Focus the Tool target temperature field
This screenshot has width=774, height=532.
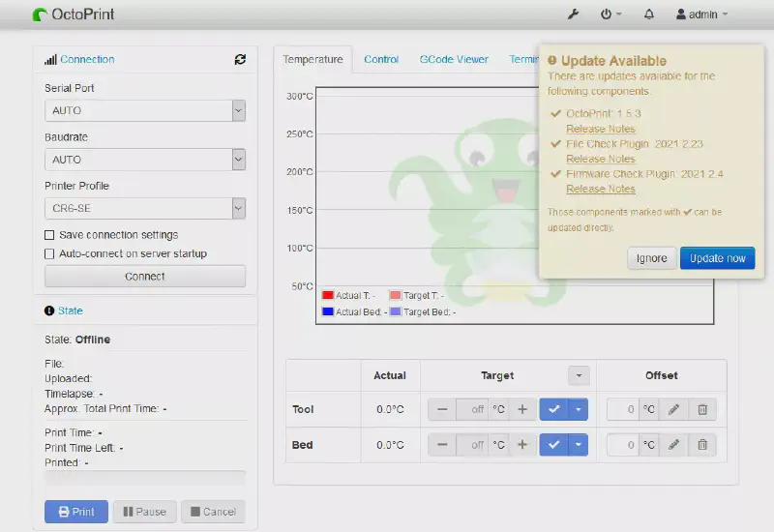(x=472, y=409)
